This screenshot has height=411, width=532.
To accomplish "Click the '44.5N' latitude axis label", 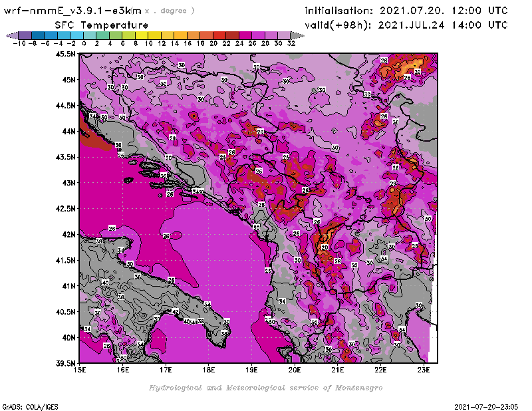I will 65,106.
